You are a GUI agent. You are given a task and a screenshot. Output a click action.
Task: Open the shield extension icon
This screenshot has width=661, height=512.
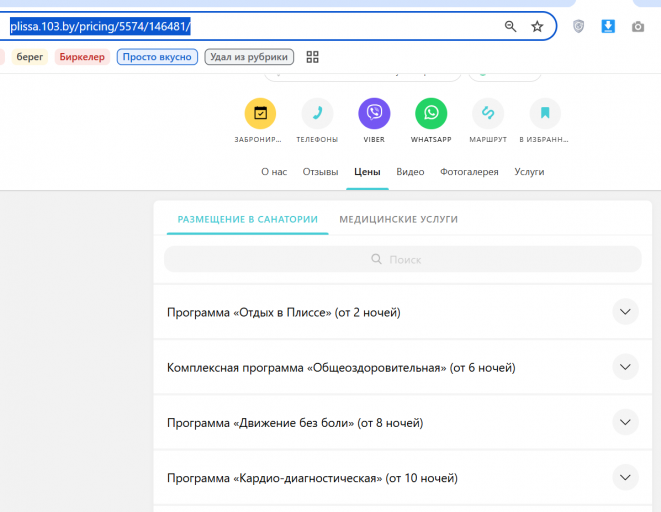coord(578,27)
